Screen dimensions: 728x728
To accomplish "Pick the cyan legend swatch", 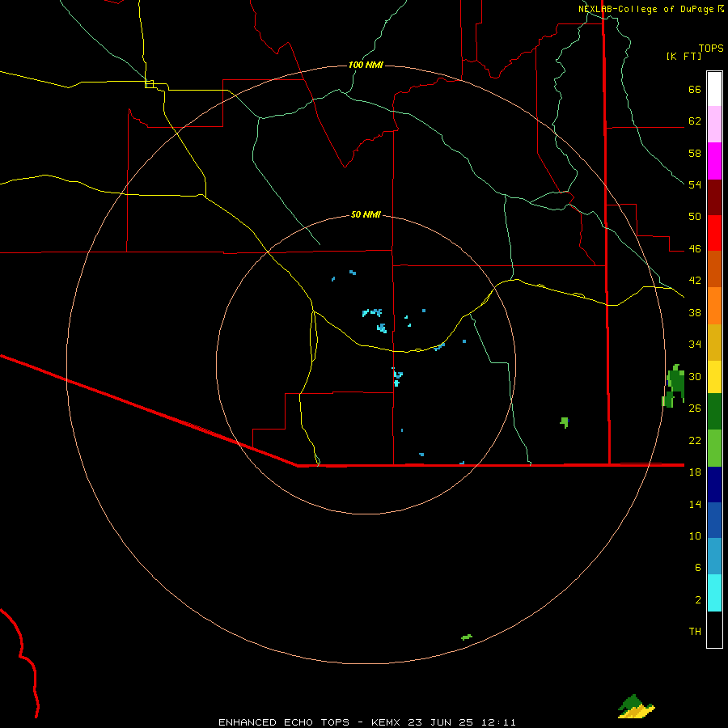I will coord(714,593).
